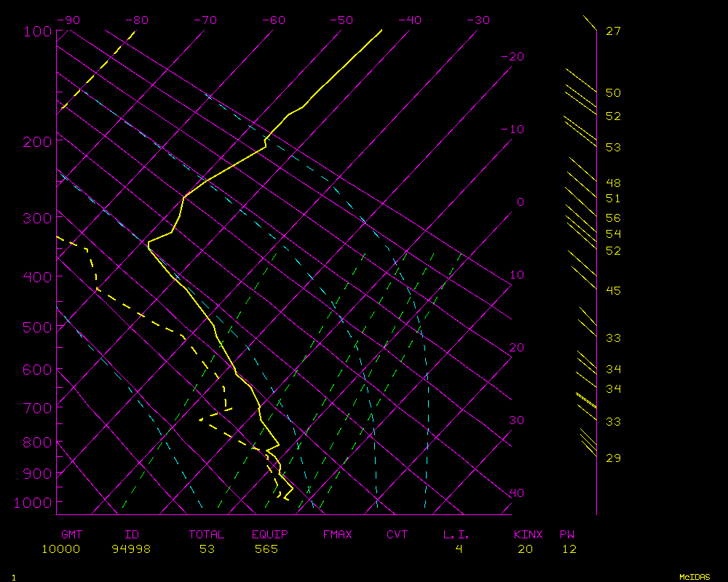Click the 40 degree isotherm label
The height and width of the screenshot is (582, 728).
[x=516, y=493]
